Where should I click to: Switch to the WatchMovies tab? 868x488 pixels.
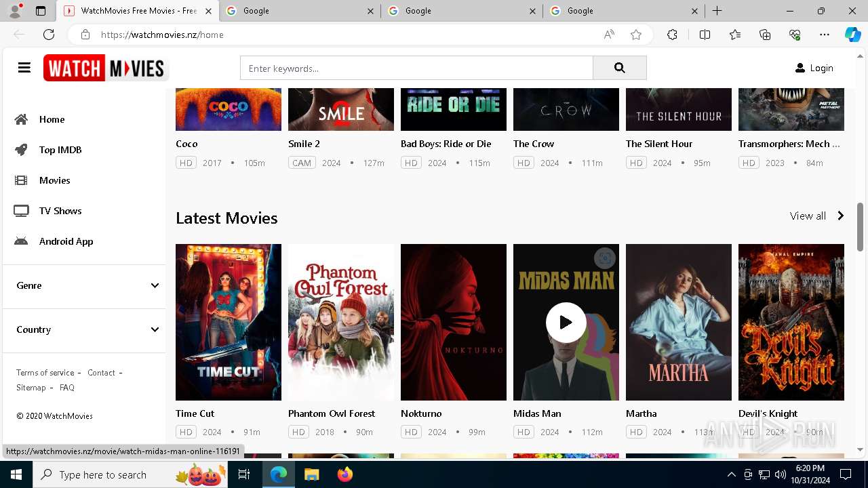pos(138,11)
